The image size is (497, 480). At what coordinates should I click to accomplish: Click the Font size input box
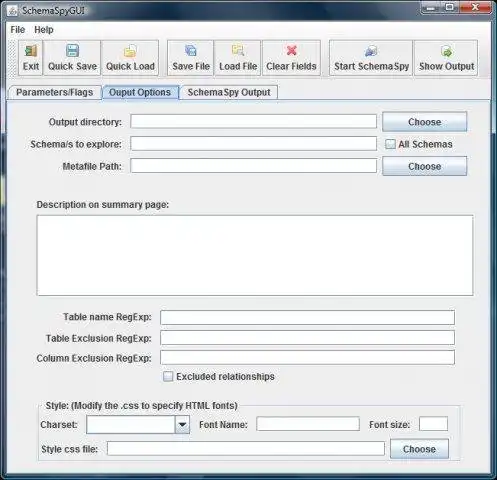[x=433, y=424]
